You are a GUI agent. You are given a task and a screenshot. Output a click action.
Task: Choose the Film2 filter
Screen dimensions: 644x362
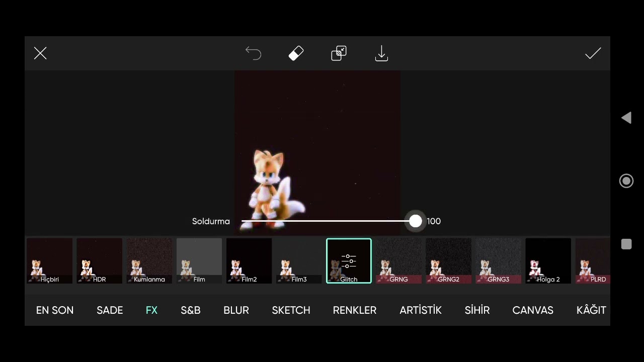pyautogui.click(x=249, y=261)
